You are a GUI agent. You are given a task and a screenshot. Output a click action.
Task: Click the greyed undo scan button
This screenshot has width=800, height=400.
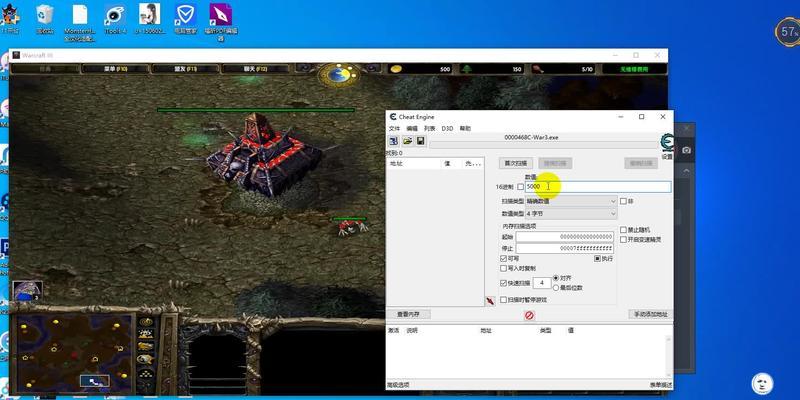[641, 163]
